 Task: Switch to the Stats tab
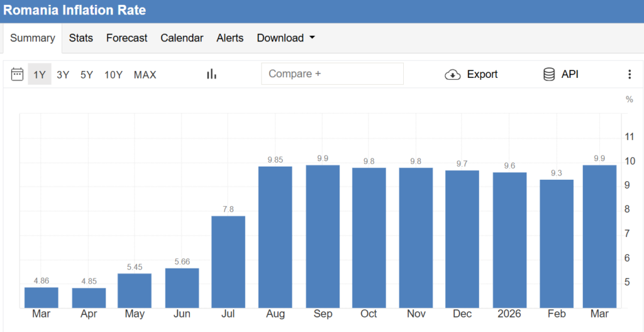tap(81, 38)
